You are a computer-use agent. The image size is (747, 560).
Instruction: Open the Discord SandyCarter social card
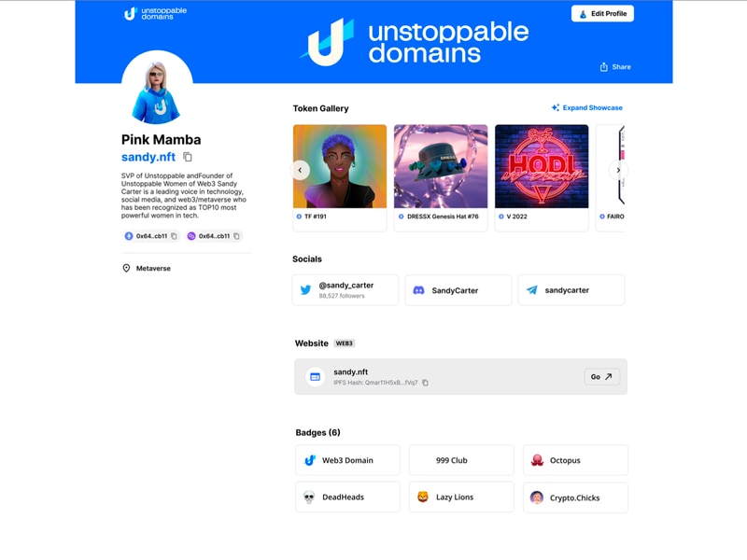click(458, 290)
